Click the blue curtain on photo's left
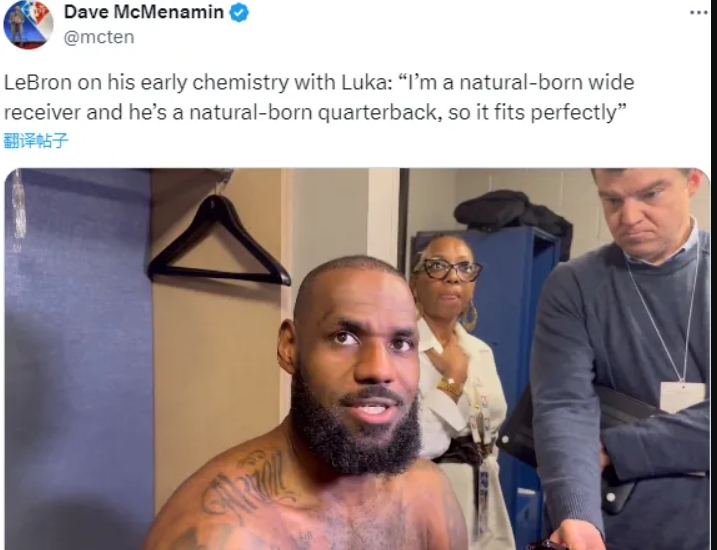 (x=79, y=359)
